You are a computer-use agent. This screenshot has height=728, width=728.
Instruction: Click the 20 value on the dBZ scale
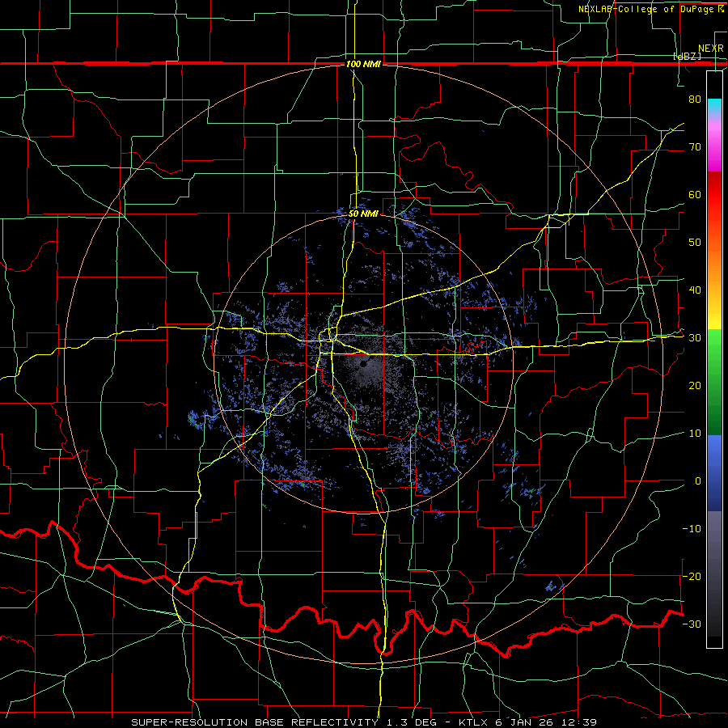695,386
